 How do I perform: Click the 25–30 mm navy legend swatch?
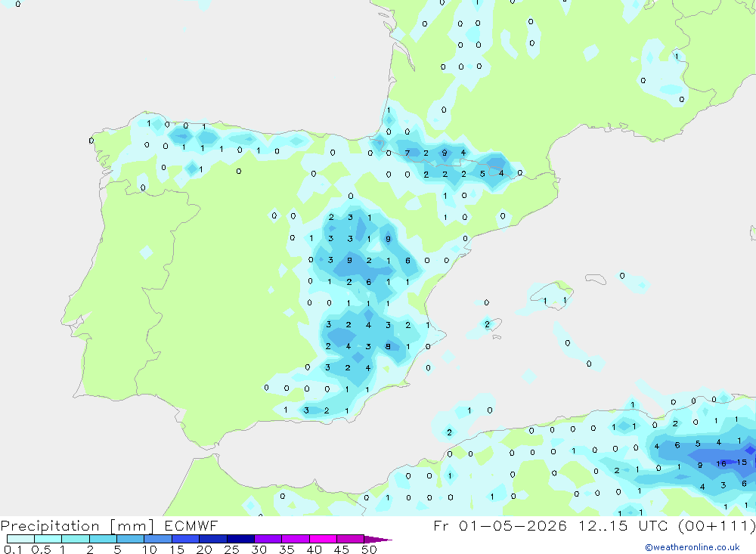240,539
